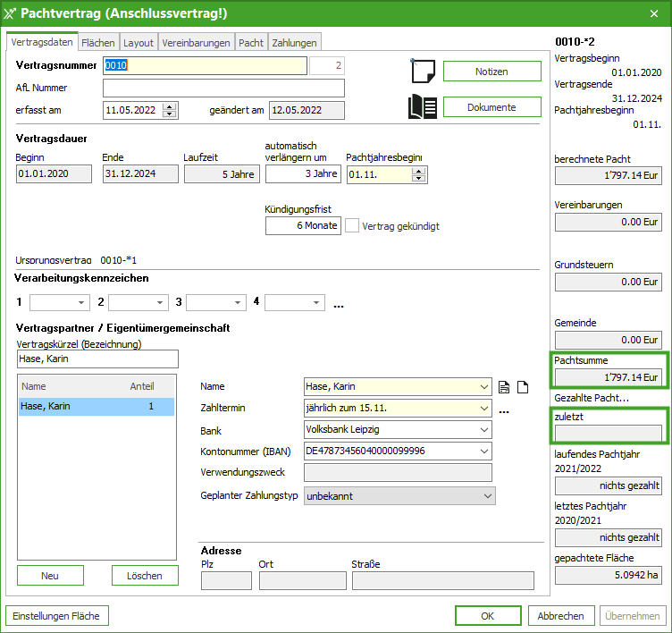Switch to the Flächen tab
The image size is (672, 633).
(97, 42)
